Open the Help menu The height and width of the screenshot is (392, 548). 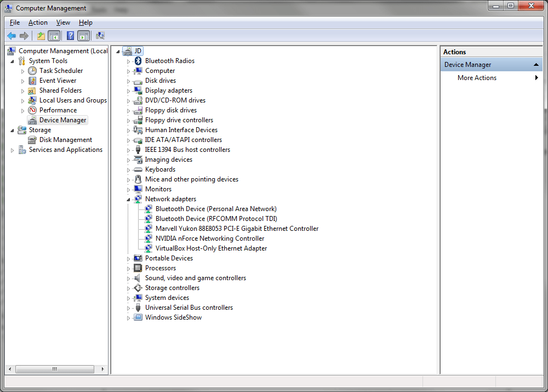click(x=85, y=22)
